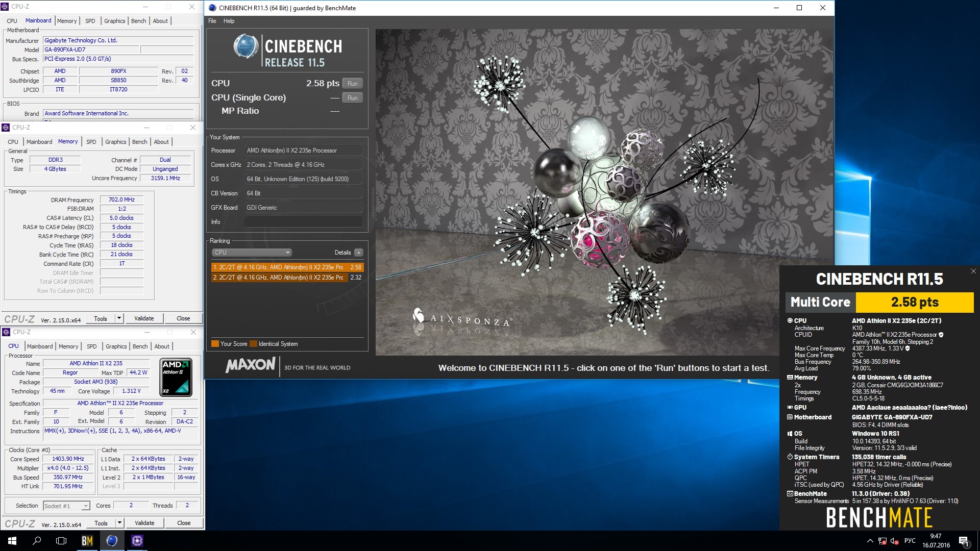The height and width of the screenshot is (551, 980).
Task: Click the muted volume tray icon
Action: tap(895, 541)
